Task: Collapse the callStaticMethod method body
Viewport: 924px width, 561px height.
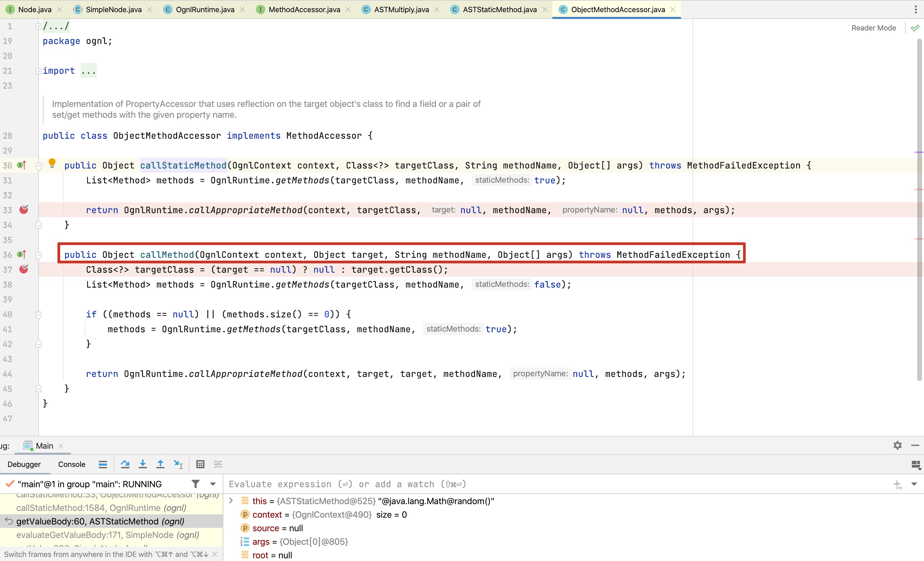Action: (38, 165)
